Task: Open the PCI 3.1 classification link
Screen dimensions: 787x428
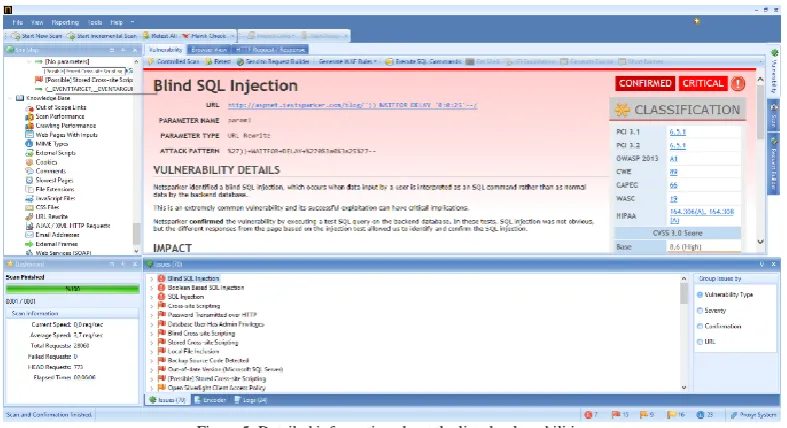Action: tap(678, 132)
